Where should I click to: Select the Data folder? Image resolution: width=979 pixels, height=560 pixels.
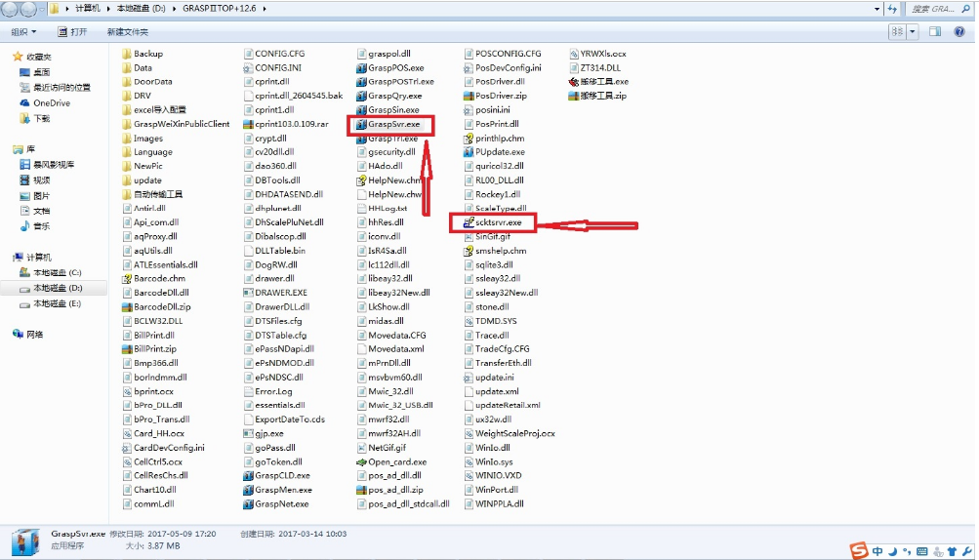(x=137, y=68)
